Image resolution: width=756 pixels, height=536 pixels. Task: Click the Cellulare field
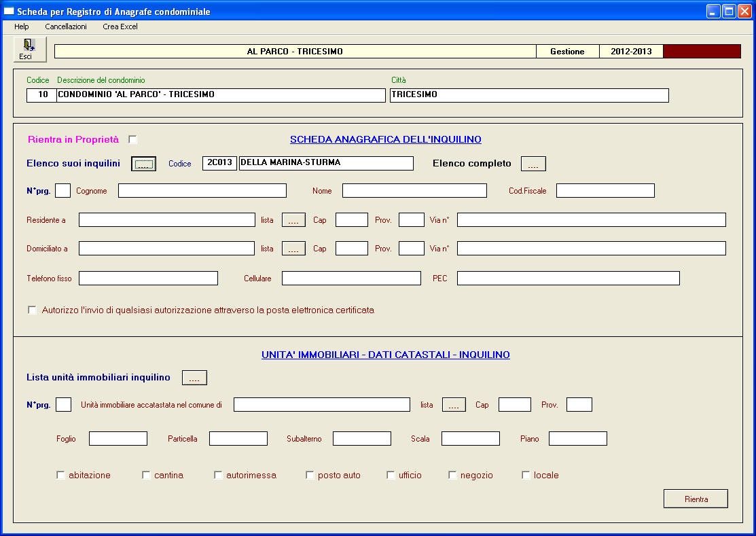(x=351, y=278)
